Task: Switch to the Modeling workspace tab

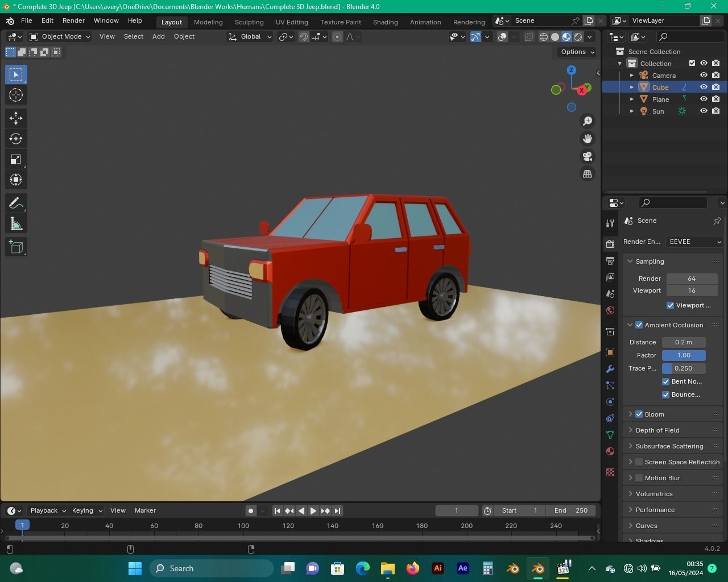Action: (x=208, y=22)
